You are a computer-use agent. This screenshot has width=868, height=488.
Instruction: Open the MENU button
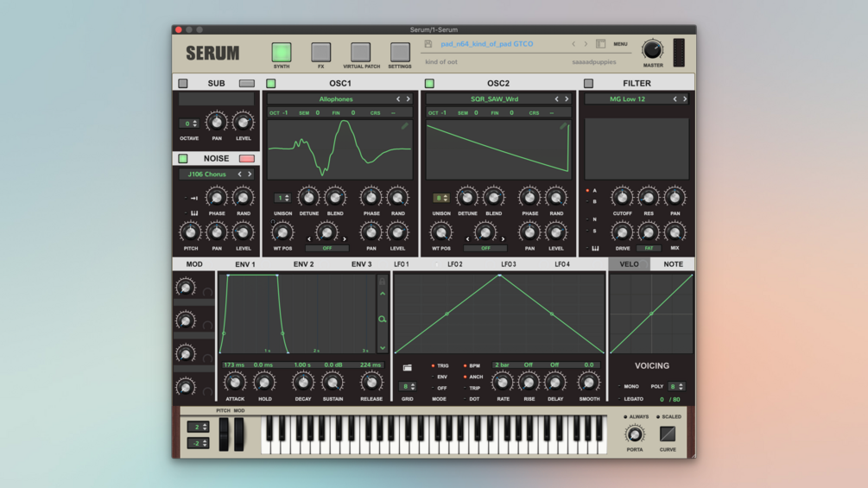(620, 44)
